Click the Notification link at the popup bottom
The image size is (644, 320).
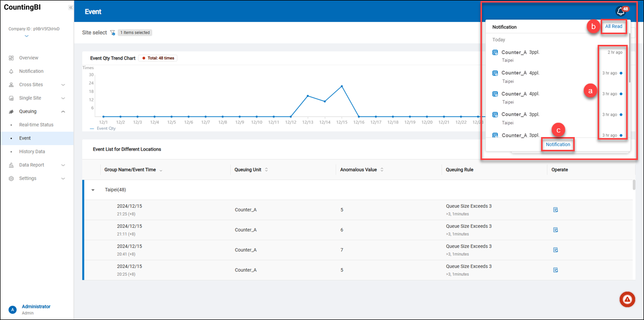click(x=558, y=145)
